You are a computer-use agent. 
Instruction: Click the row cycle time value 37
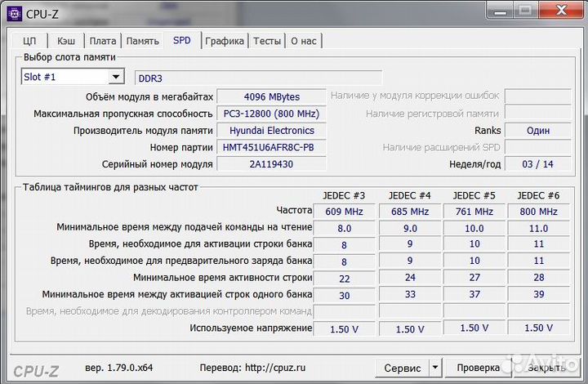474,294
